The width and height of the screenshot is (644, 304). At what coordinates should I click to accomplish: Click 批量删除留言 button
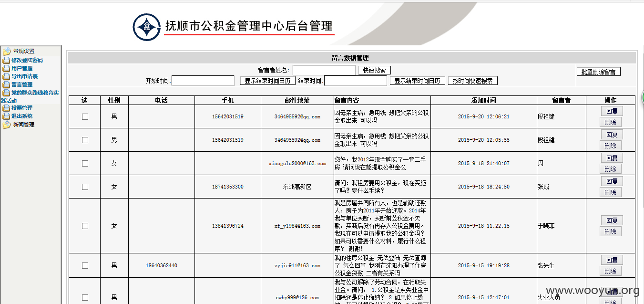click(599, 72)
